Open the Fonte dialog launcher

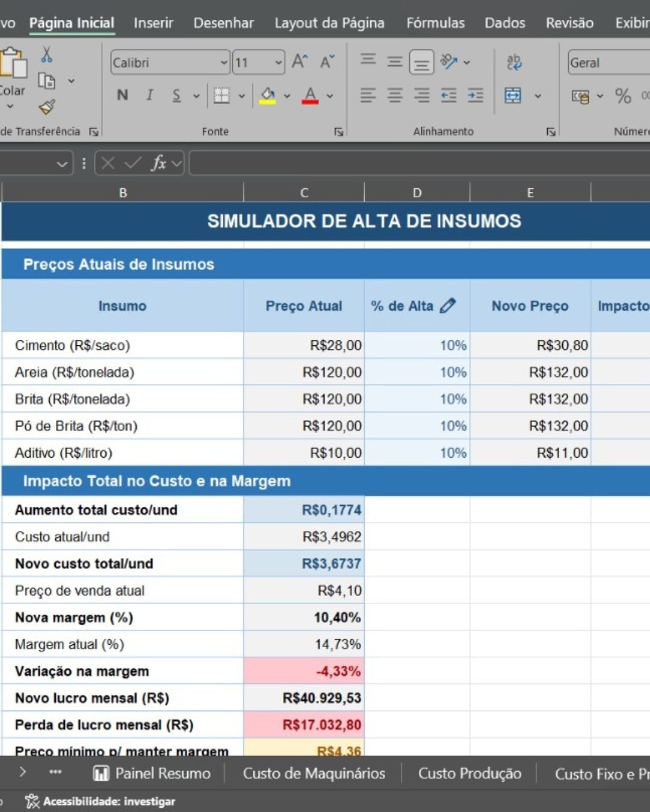pos(339,132)
